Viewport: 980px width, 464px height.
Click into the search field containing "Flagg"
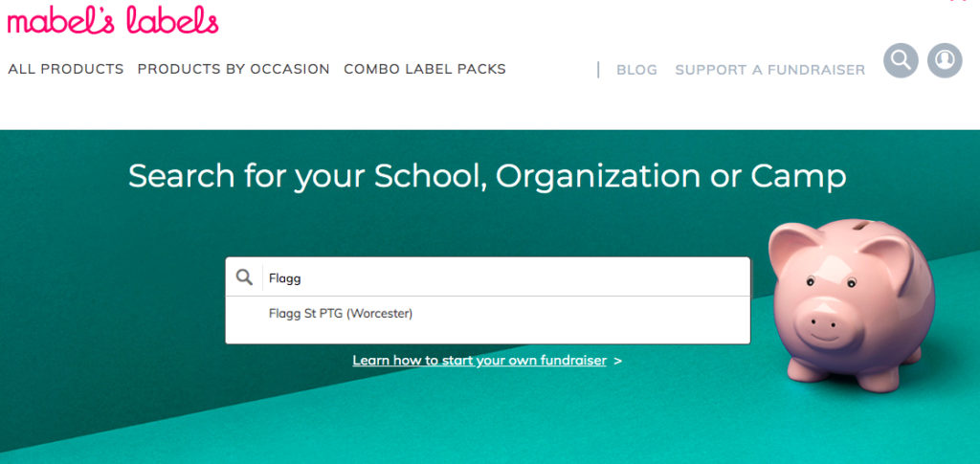pyautogui.click(x=498, y=278)
